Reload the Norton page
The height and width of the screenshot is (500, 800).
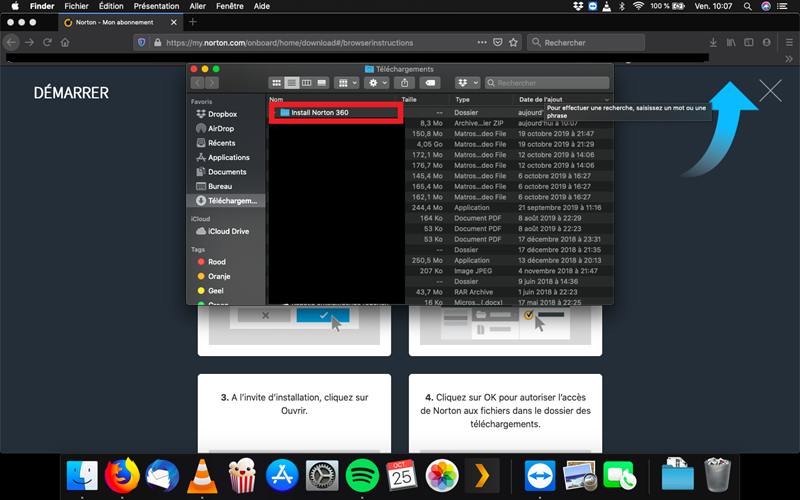pyautogui.click(x=47, y=42)
